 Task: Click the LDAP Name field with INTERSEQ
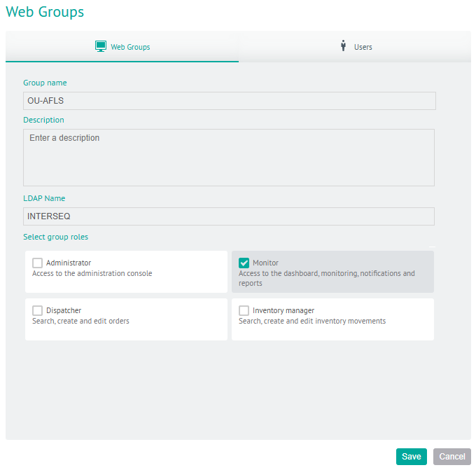[x=229, y=216]
